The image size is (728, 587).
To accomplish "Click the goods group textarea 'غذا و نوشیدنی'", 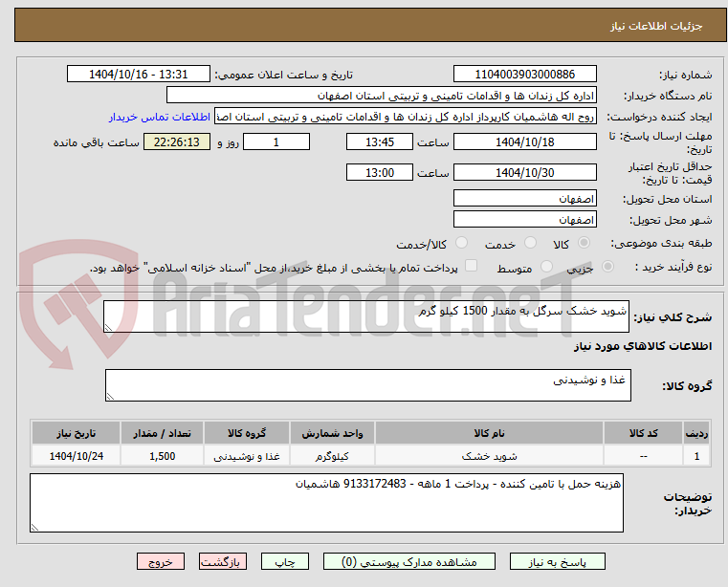I will click(x=367, y=385).
